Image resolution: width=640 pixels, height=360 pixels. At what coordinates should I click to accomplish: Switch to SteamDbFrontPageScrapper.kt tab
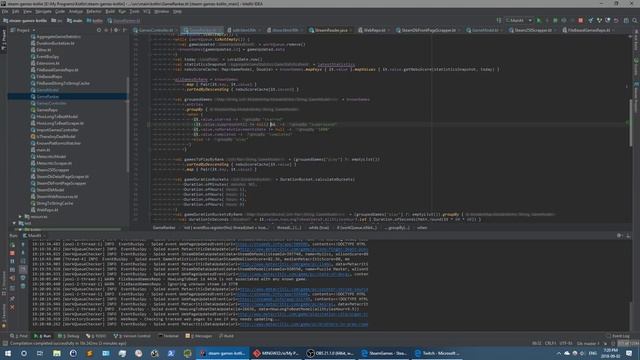pyautogui.click(x=428, y=30)
